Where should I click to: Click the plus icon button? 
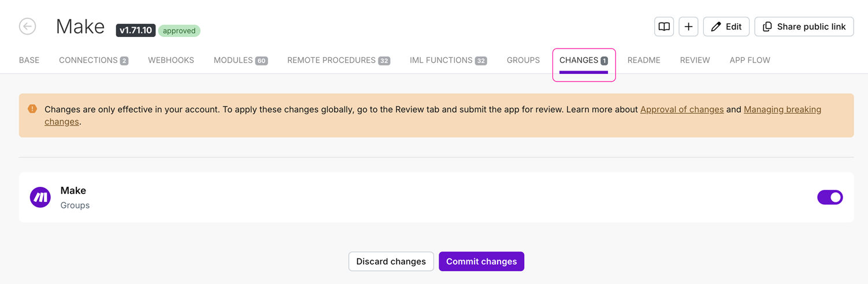688,27
